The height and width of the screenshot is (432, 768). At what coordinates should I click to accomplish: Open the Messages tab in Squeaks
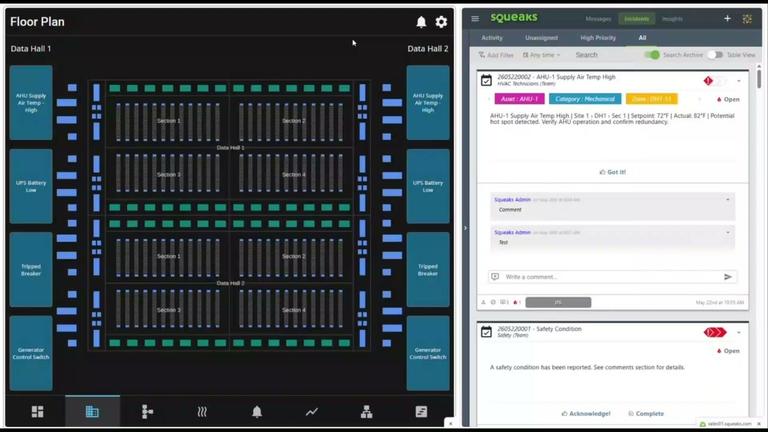point(598,19)
